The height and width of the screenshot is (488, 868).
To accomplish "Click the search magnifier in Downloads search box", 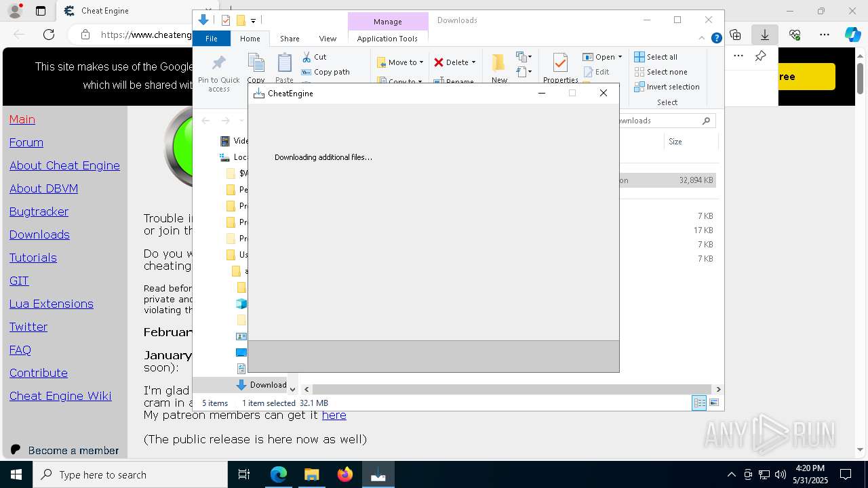I will click(706, 121).
